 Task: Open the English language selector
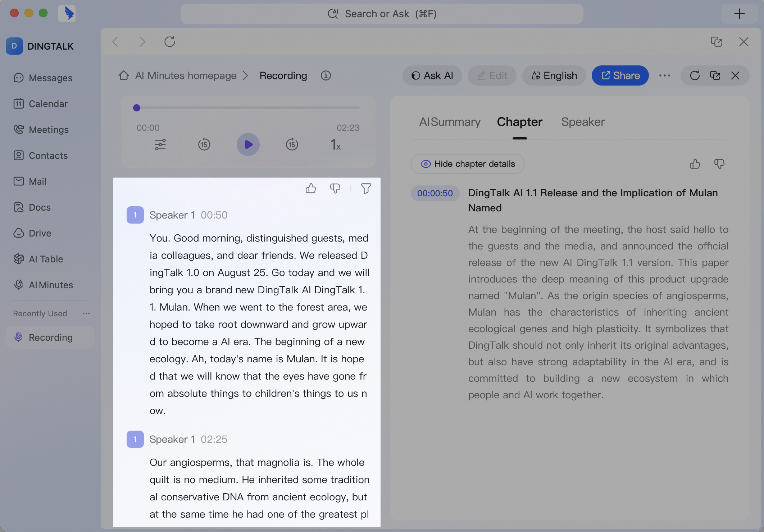coord(554,75)
